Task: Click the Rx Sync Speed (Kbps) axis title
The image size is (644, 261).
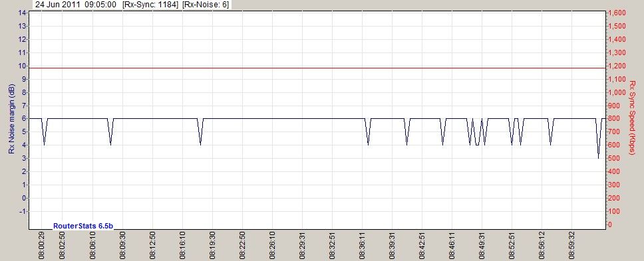Action: coord(632,118)
